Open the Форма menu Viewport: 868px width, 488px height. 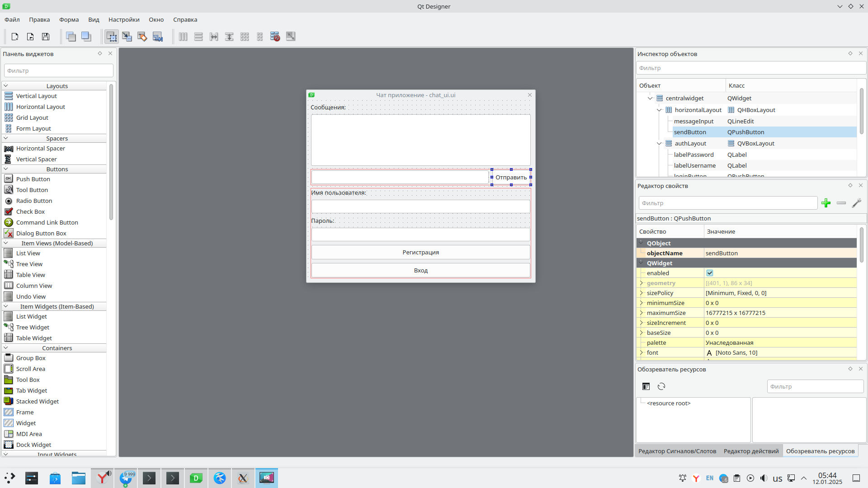point(69,19)
